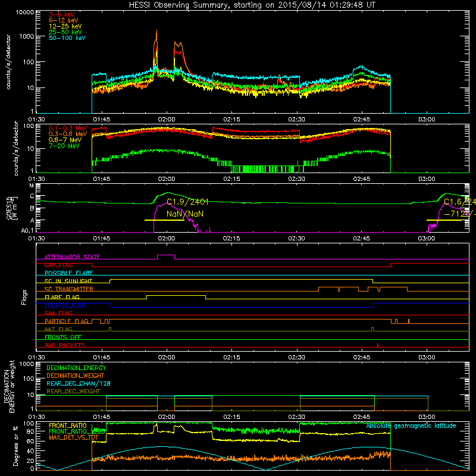This screenshot has width=476, height=476.
Task: Click the 0.3-0.8 MeV legend label
Action: pyautogui.click(x=68, y=134)
